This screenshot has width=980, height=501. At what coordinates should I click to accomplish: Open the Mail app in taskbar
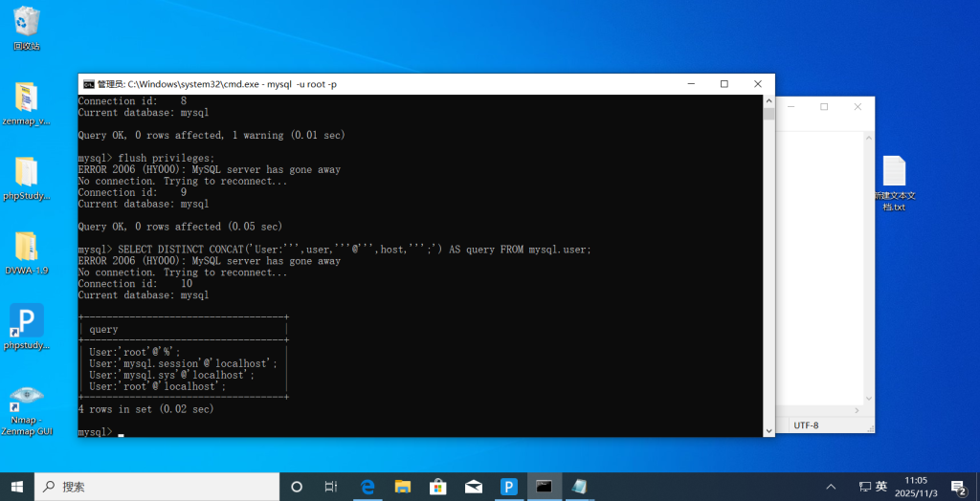point(474,487)
